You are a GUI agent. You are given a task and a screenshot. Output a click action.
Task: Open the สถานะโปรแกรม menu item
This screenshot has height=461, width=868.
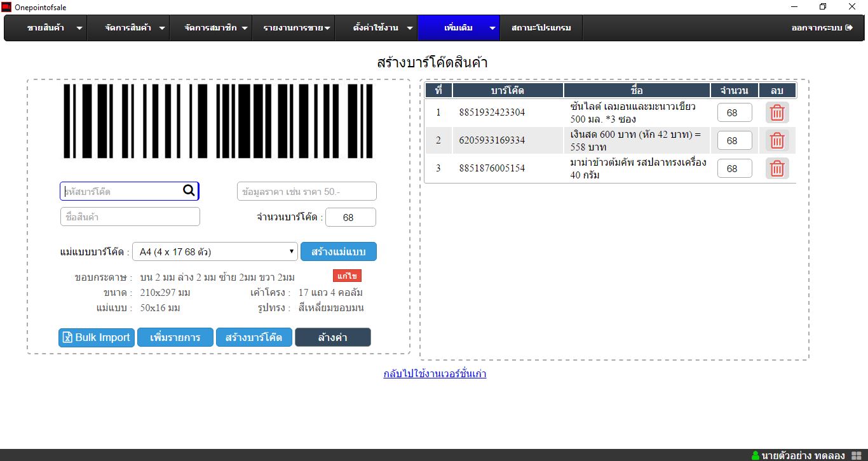(x=541, y=28)
